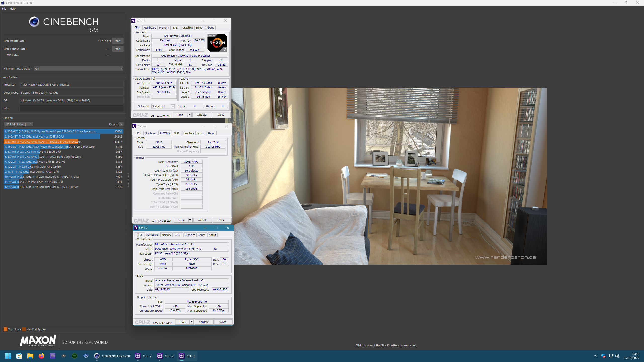
Task: Open the Help menu in Cinebench
Action: pyautogui.click(x=13, y=9)
